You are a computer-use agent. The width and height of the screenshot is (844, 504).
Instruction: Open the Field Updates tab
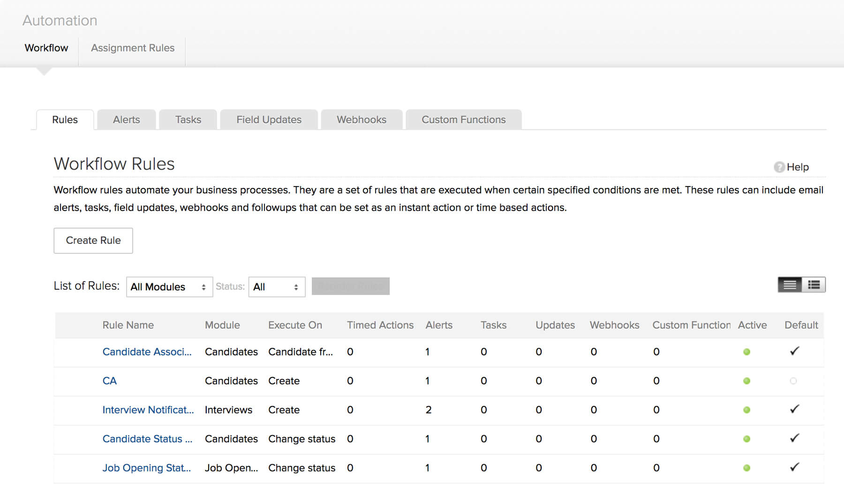[x=268, y=120]
